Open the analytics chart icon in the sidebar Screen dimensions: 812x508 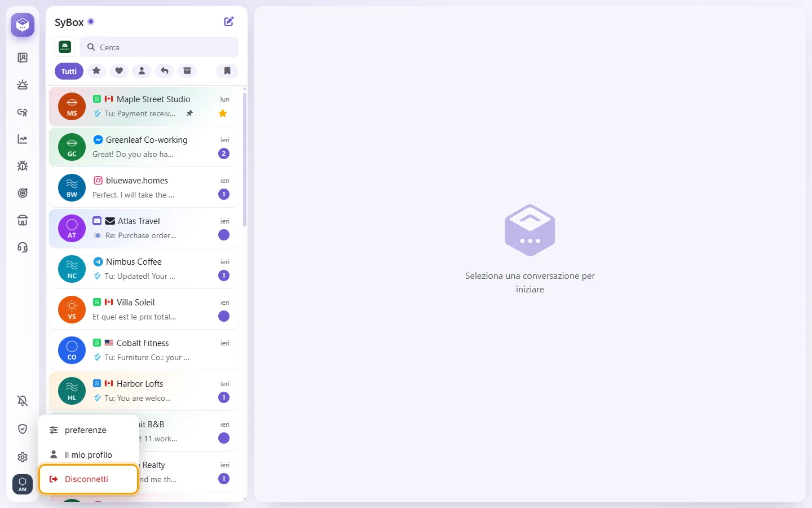pos(23,139)
